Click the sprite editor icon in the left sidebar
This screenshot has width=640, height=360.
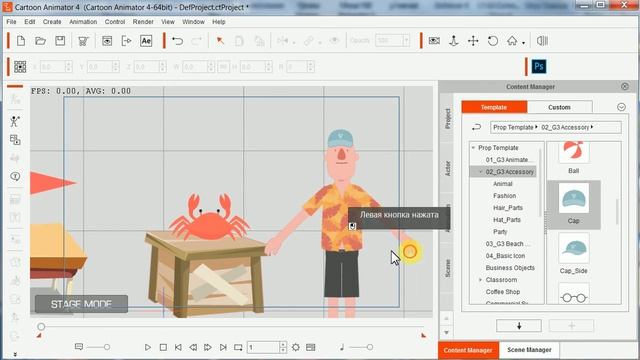tap(15, 140)
